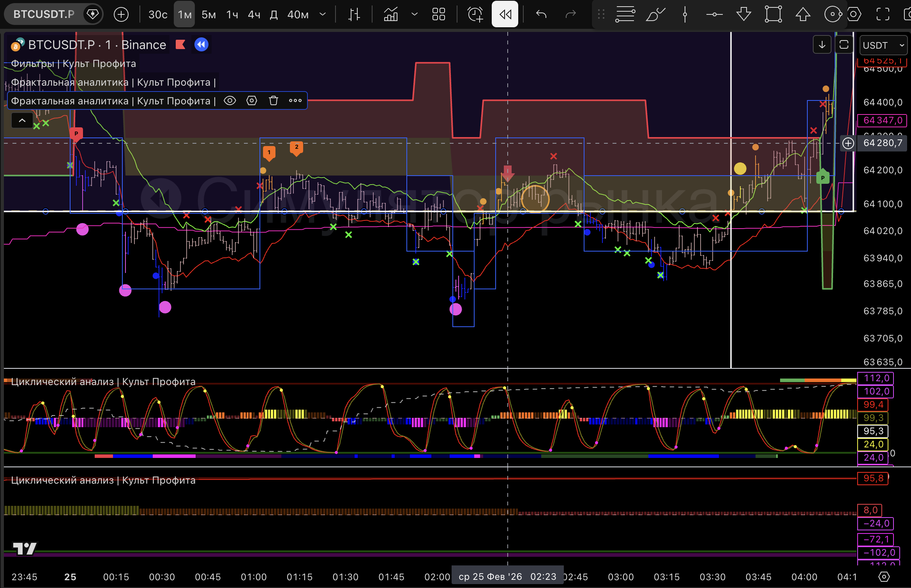This screenshot has width=911, height=588.
Task: Expand the timeframe interval chevron dropdown
Action: pos(322,15)
